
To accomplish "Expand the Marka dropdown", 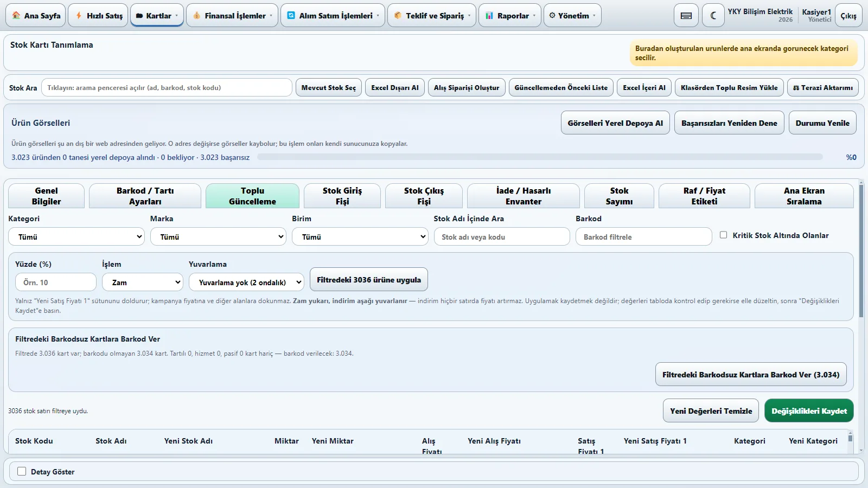I will click(x=218, y=237).
